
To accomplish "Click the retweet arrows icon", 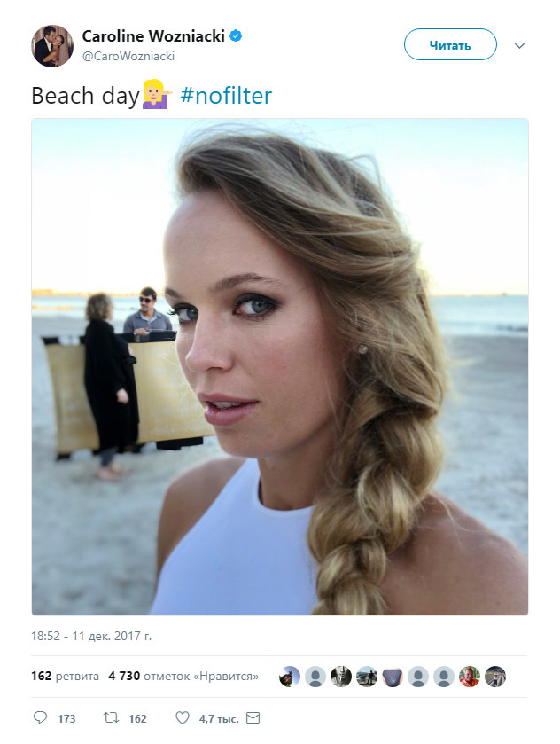I will (112, 718).
